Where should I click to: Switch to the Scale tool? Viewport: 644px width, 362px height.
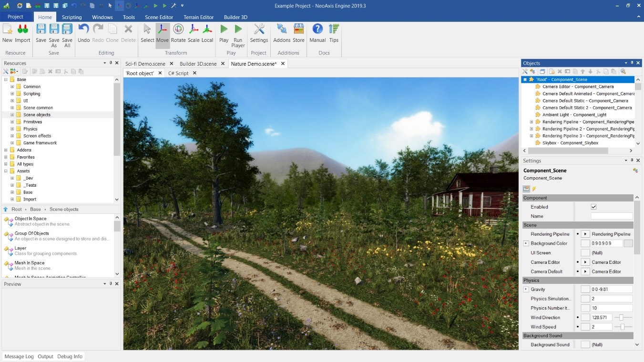point(193,33)
